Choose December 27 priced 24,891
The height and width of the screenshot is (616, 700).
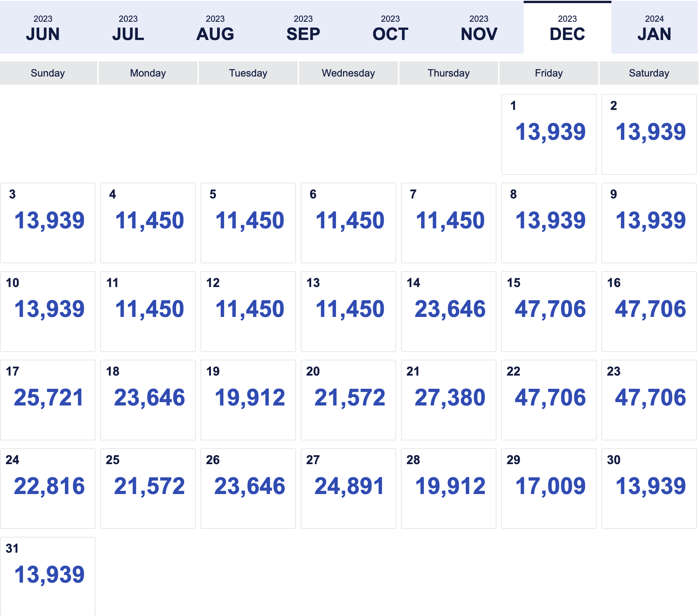tap(348, 489)
